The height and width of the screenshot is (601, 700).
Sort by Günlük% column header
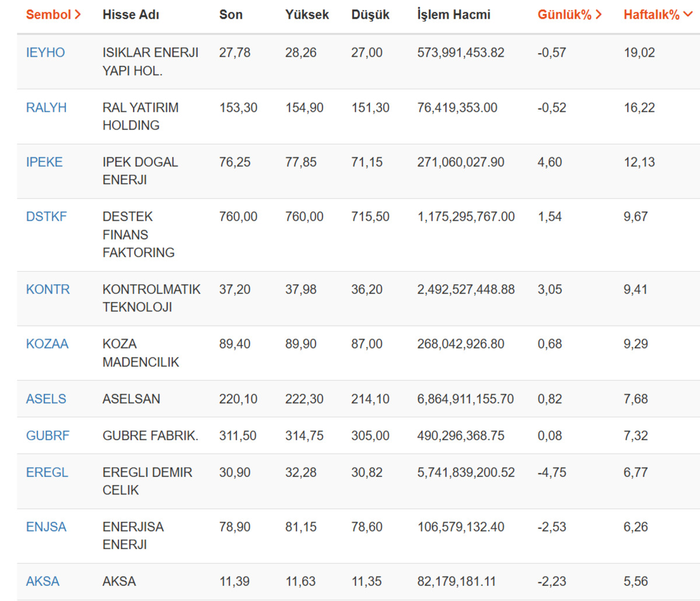coord(569,15)
